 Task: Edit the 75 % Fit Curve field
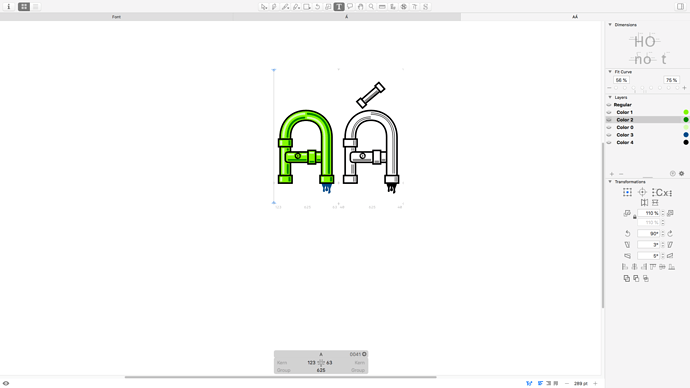(671, 80)
